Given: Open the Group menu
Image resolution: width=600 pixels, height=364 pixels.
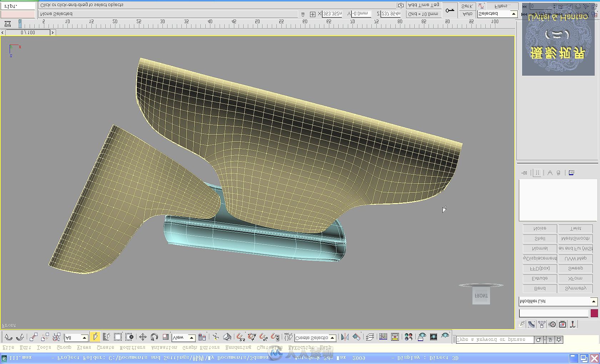Looking at the screenshot, I should pyautogui.click(x=64, y=348).
